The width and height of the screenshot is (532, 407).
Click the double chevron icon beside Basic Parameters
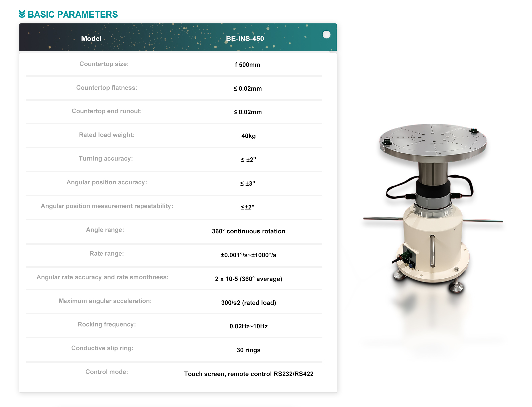22,14
